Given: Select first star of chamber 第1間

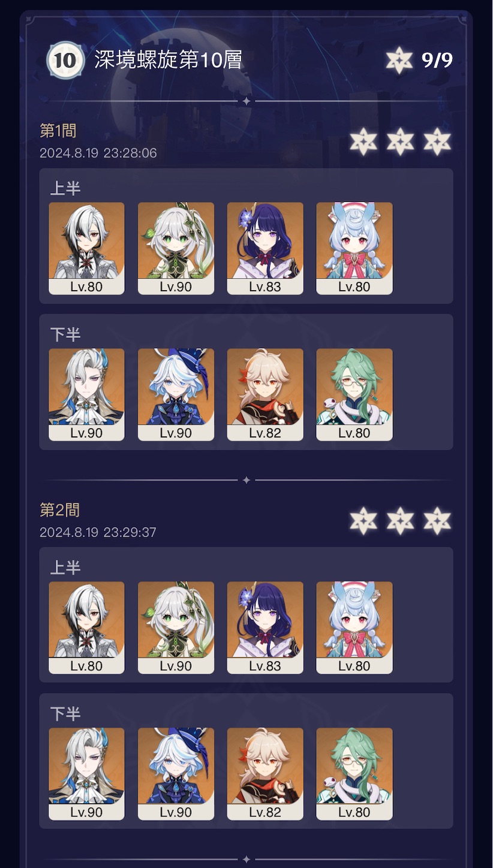Looking at the screenshot, I should [x=363, y=142].
